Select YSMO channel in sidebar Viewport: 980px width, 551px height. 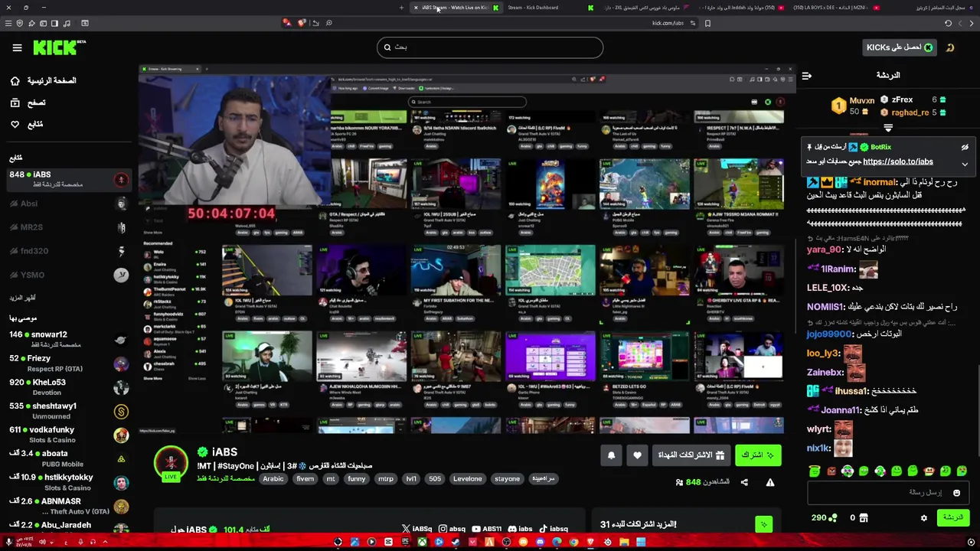coord(68,275)
